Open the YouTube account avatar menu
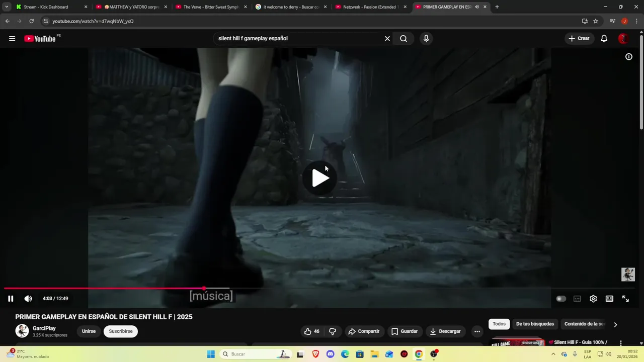 tap(623, 39)
